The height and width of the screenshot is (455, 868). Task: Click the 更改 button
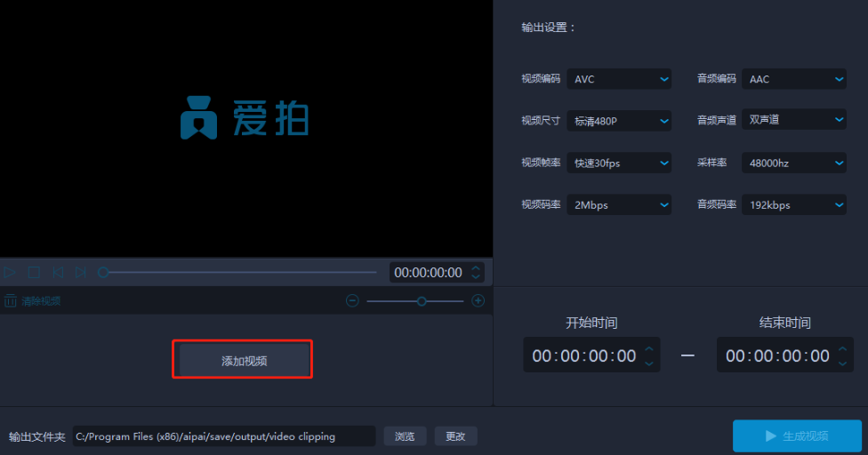pyautogui.click(x=455, y=436)
